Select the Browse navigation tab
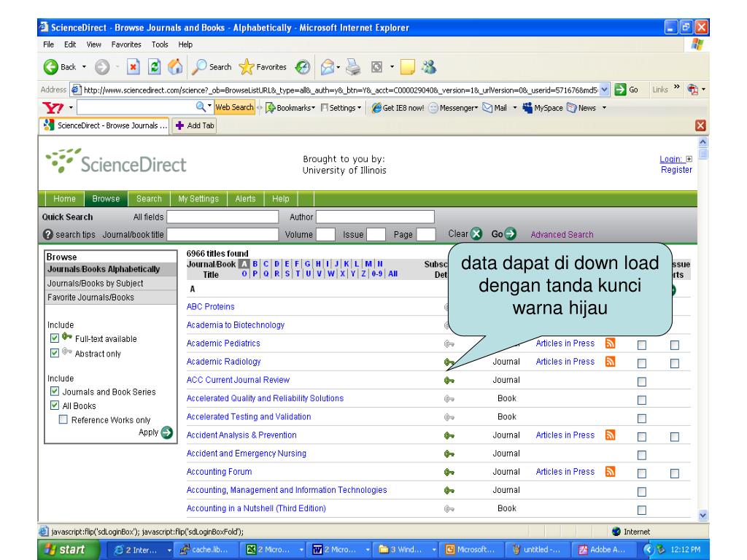 106,198
